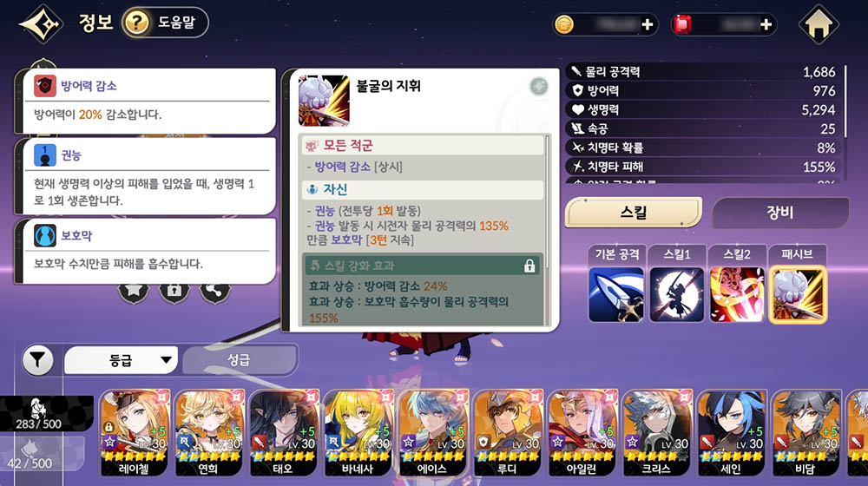Open the 등급 sort dropdown
Viewport: 868px width, 486px height.
click(121, 360)
